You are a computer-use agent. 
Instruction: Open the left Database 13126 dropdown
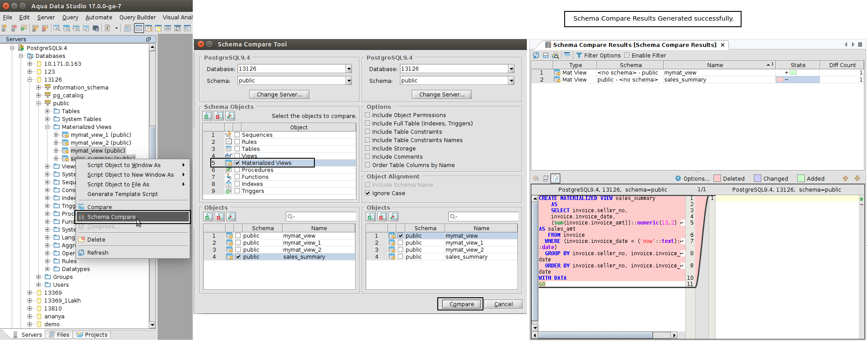pos(349,69)
